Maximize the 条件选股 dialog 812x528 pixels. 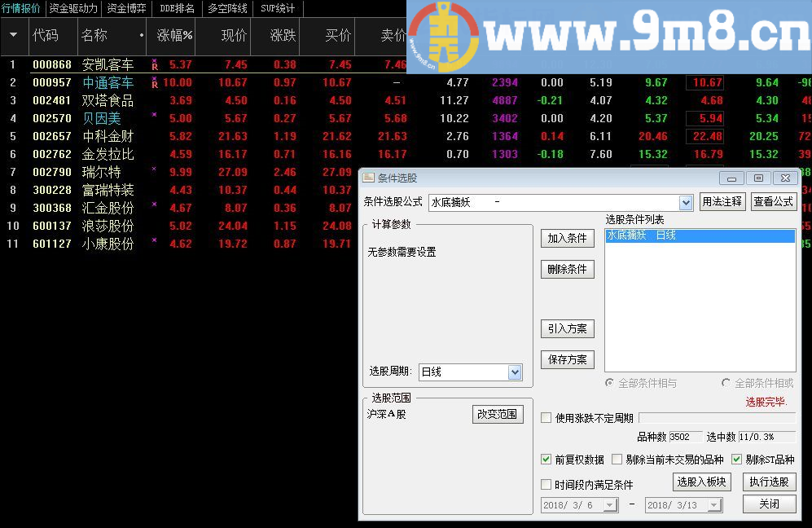[758, 178]
